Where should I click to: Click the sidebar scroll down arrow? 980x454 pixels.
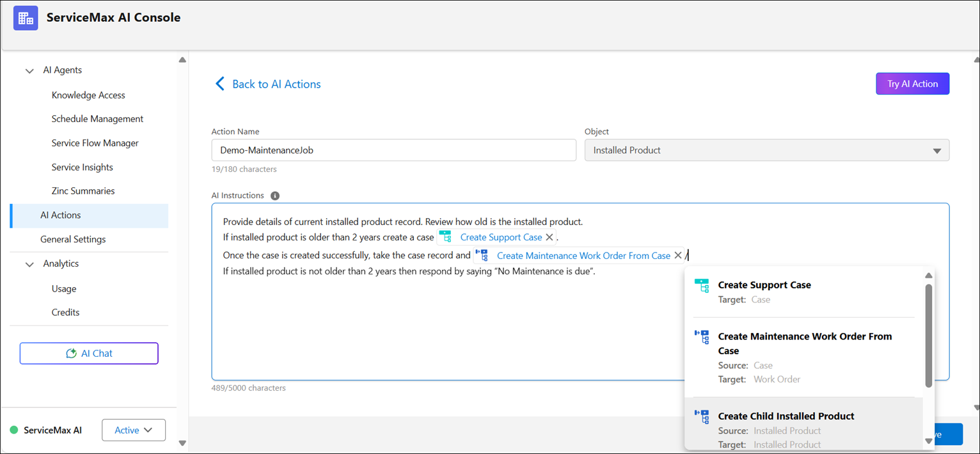pyautogui.click(x=182, y=442)
